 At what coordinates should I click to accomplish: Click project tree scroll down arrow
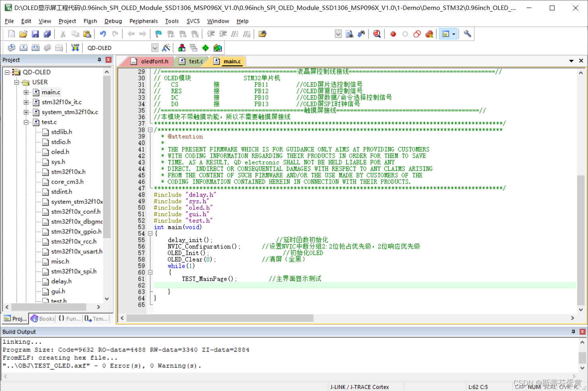pos(106,299)
